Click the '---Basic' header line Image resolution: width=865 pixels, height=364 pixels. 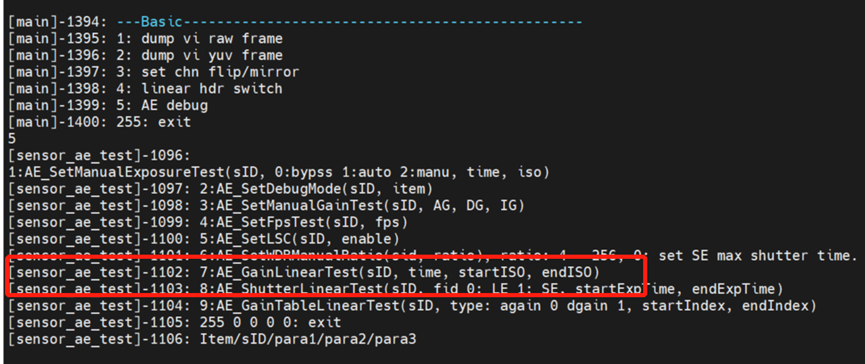point(296,23)
